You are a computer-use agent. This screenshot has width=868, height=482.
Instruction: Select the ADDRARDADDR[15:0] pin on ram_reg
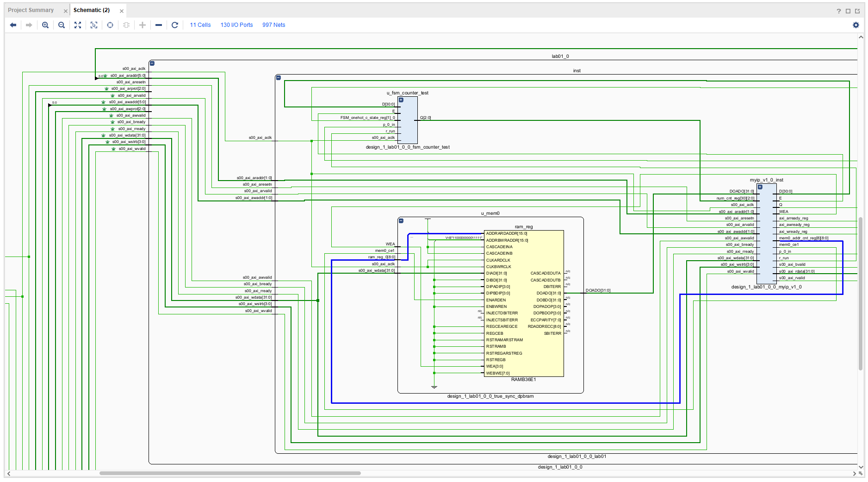point(507,233)
